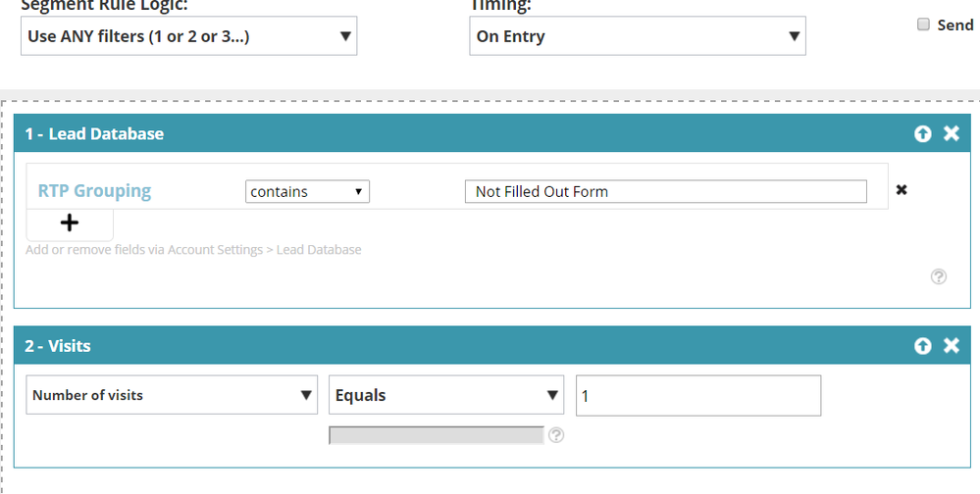Toggle the Send checkbox
Image resolution: width=980 pixels, height=494 pixels.
[923, 25]
